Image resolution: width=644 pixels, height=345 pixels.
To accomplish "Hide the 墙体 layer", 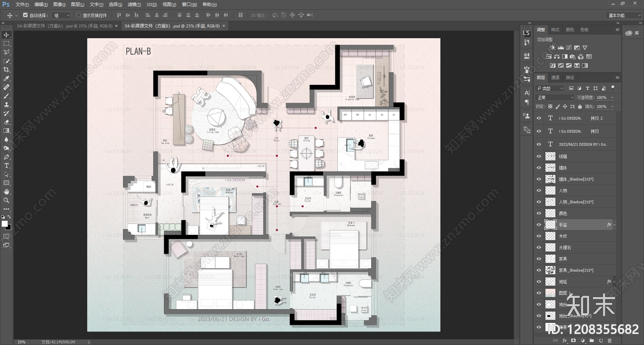I will pyautogui.click(x=539, y=168).
